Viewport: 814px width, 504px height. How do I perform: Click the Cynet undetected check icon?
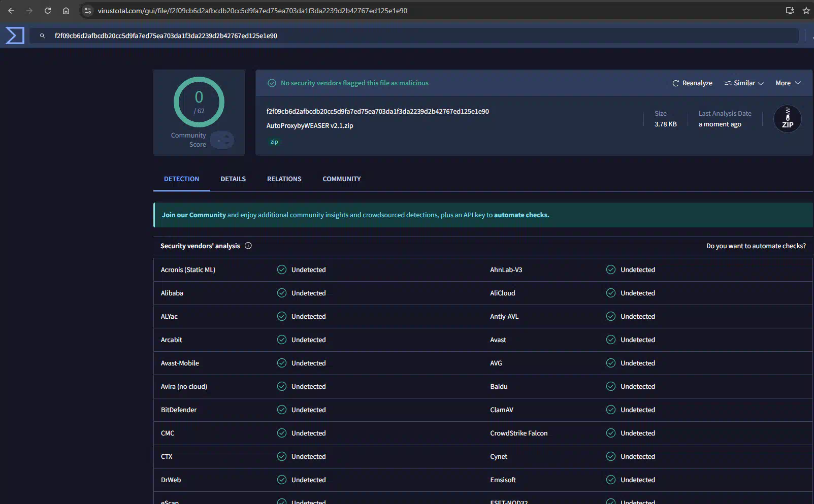(x=611, y=456)
